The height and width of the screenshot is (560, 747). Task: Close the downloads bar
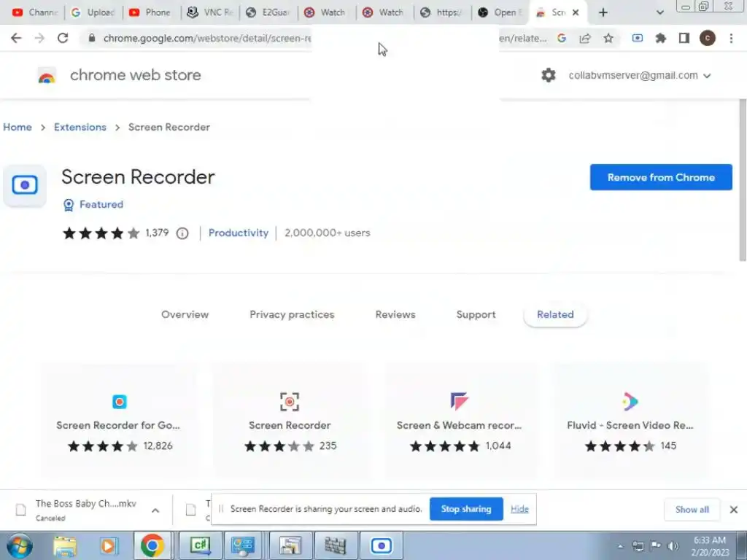(x=734, y=510)
